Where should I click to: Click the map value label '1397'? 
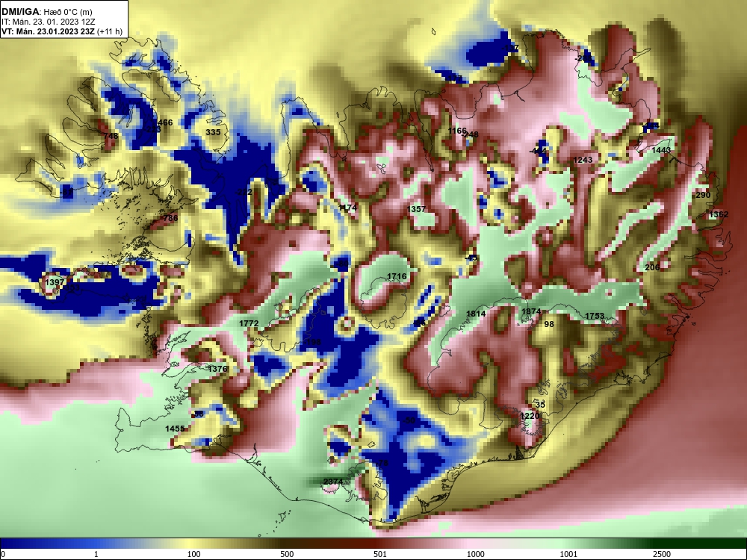(x=55, y=282)
